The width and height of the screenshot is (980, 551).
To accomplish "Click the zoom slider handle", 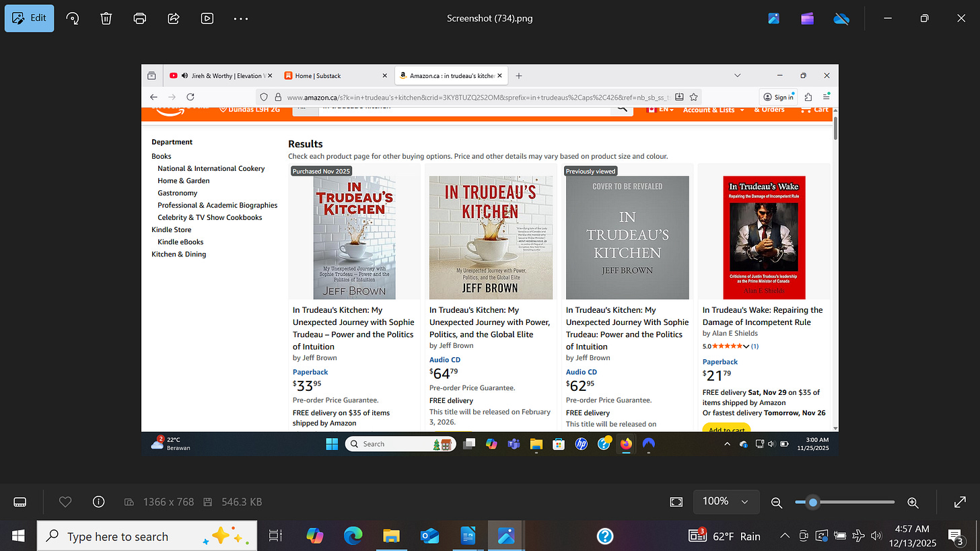I will 813,503.
